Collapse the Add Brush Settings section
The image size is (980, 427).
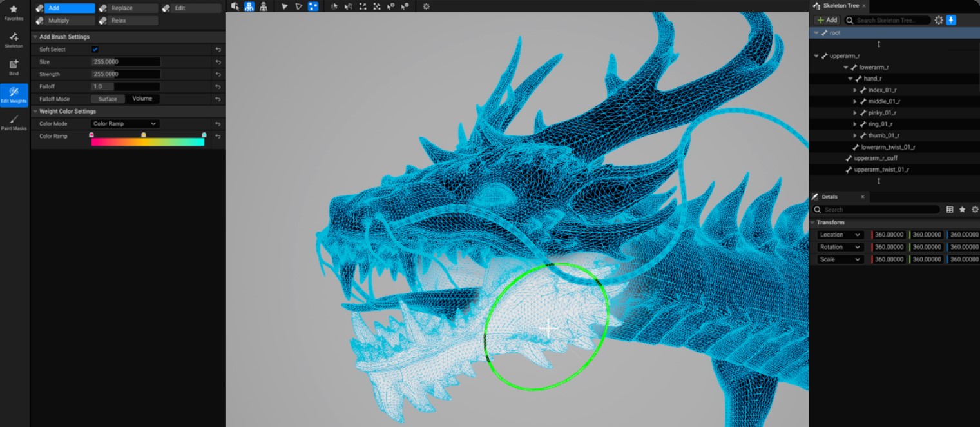click(x=35, y=37)
